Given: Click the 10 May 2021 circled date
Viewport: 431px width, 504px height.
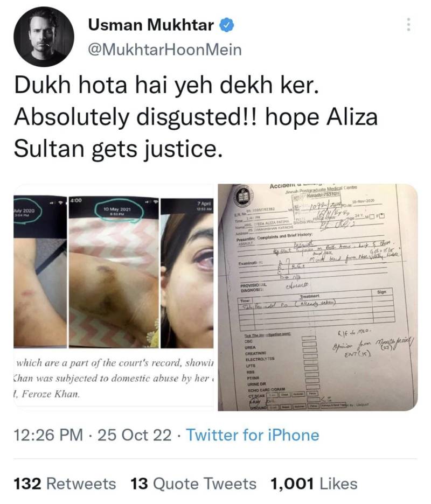Looking at the screenshot, I should tap(119, 211).
